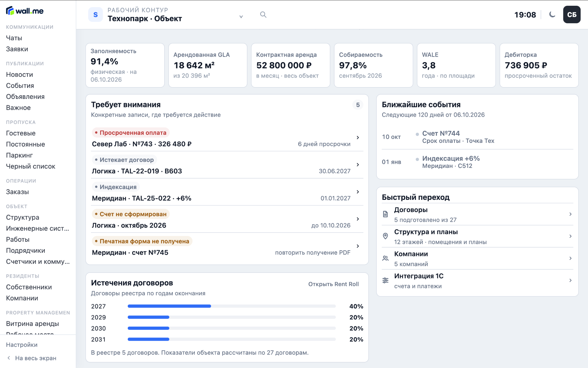Click the chevron on Интеграция 1С row
Viewport: 588px width, 368px height.
[570, 280]
